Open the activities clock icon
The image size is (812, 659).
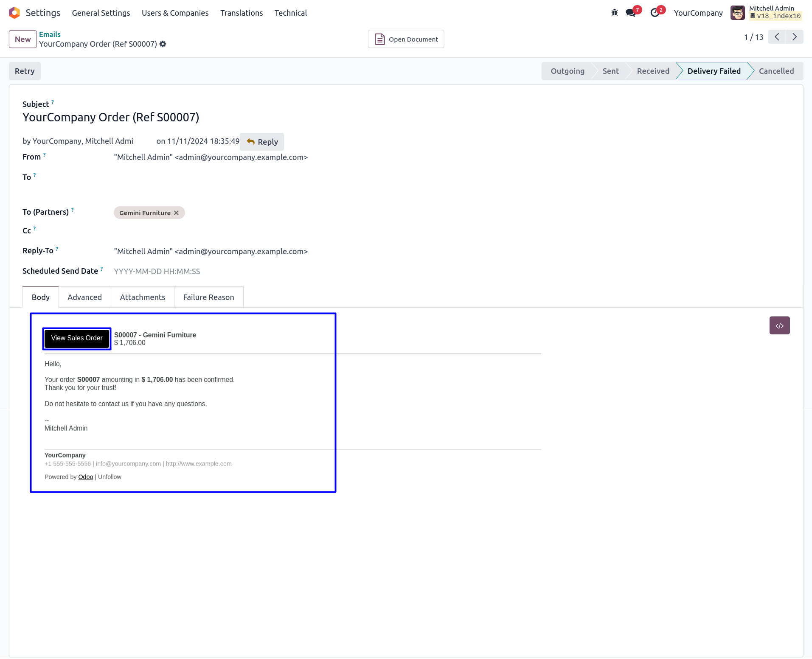tap(655, 13)
